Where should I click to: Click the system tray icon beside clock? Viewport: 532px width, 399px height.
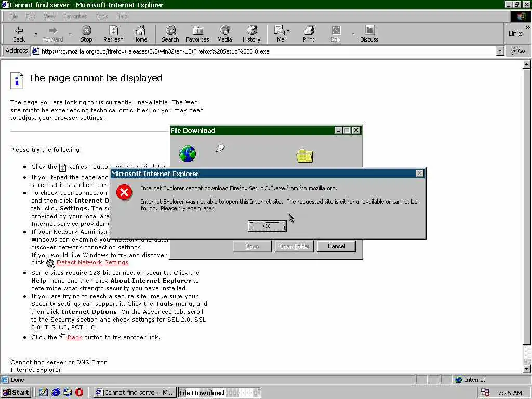tap(485, 393)
